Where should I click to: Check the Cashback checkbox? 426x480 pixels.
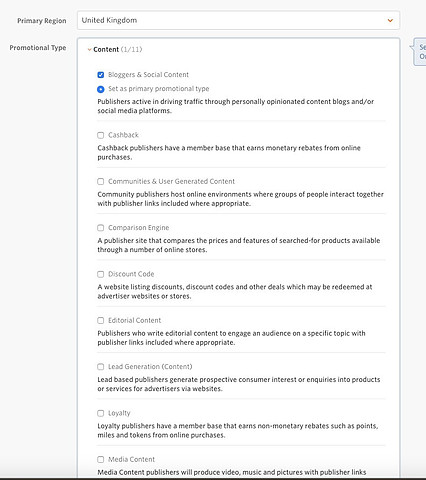[x=101, y=135]
